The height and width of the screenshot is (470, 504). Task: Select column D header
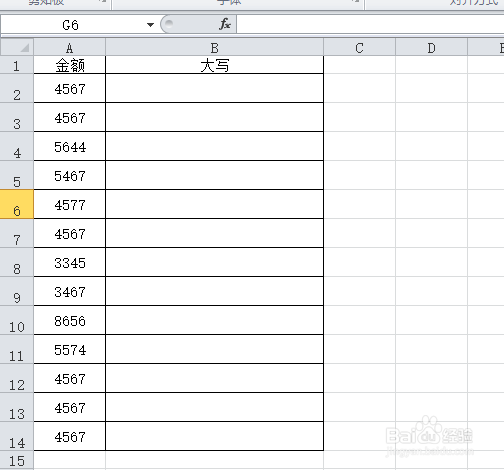click(431, 48)
